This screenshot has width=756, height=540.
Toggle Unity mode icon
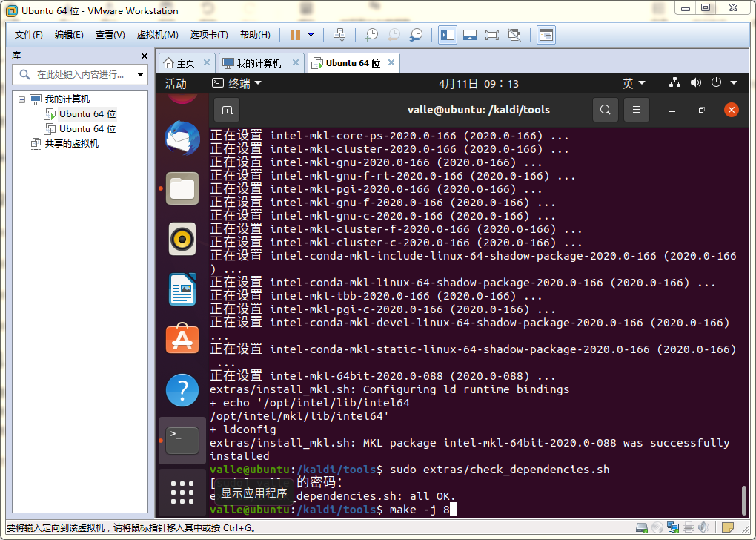click(514, 35)
